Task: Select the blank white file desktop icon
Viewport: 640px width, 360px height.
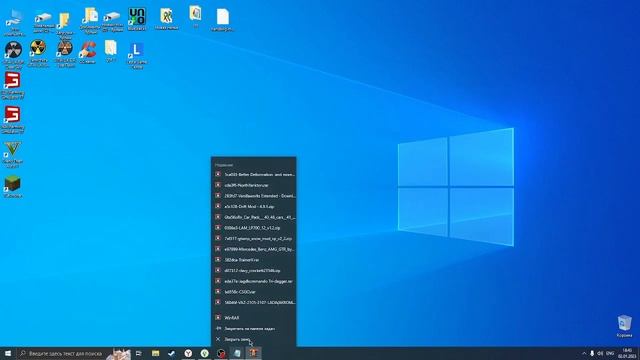Action: point(222,20)
